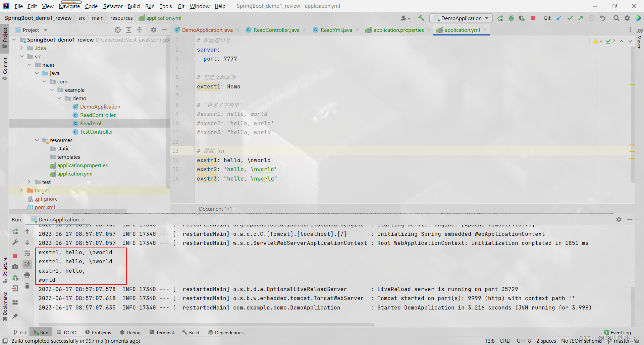644x345 pixels.
Task: Click resources in breadcrumb path
Action: [121, 18]
